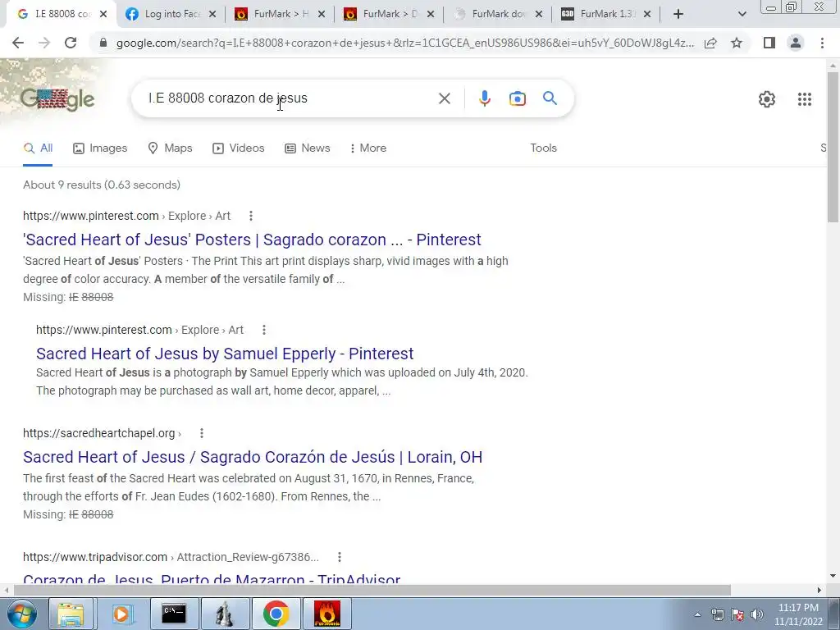Open options for tripadvisor result
This screenshot has height=630, width=840.
tap(339, 557)
